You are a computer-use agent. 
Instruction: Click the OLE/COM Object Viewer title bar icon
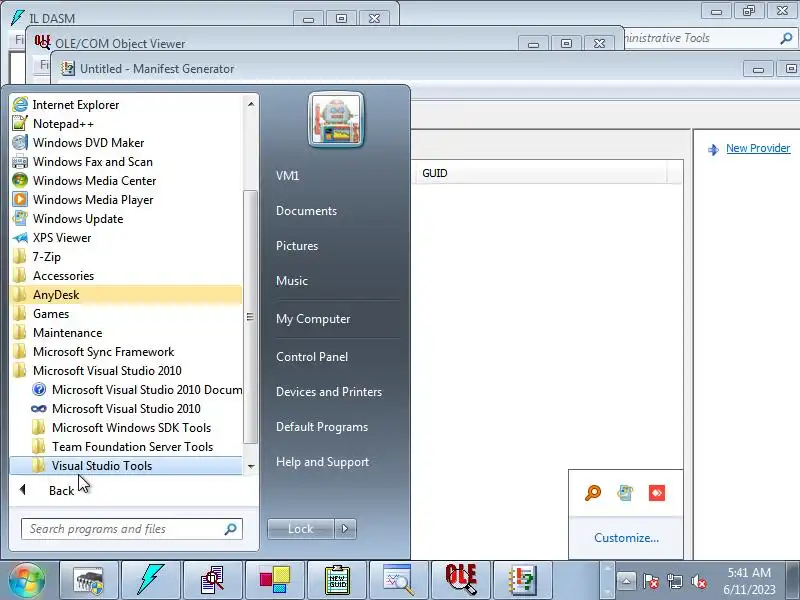coord(42,42)
